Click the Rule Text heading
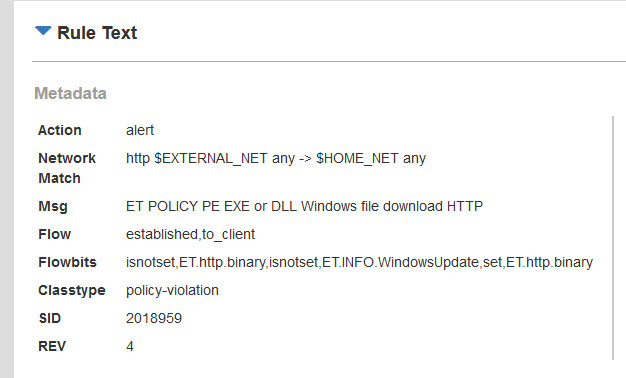Viewport: 626px width, 378px height. [97, 33]
